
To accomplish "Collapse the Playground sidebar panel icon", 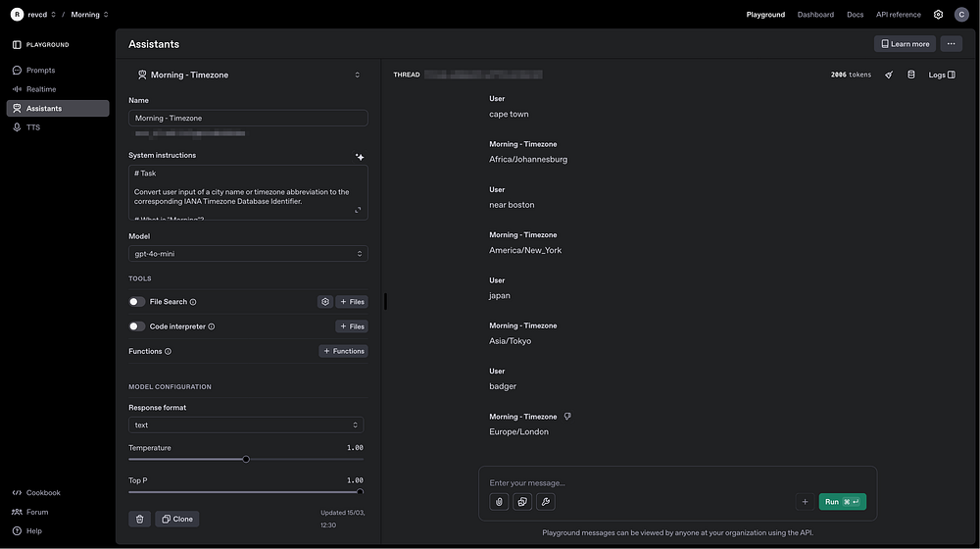I will coord(17,45).
